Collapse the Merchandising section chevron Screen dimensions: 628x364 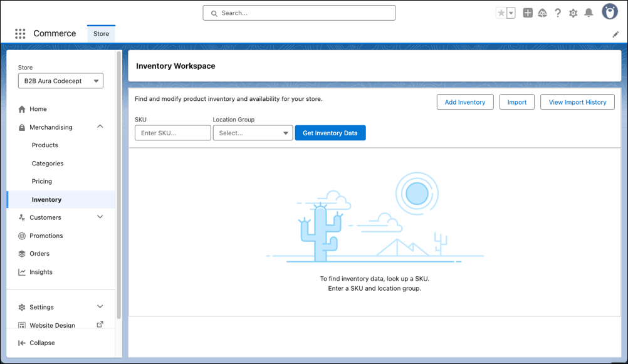pos(100,127)
